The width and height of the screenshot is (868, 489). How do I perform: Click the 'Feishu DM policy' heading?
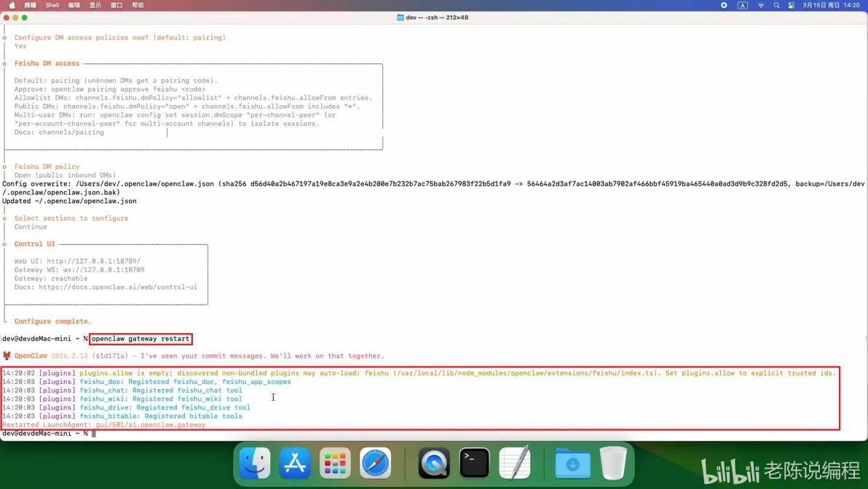point(47,167)
